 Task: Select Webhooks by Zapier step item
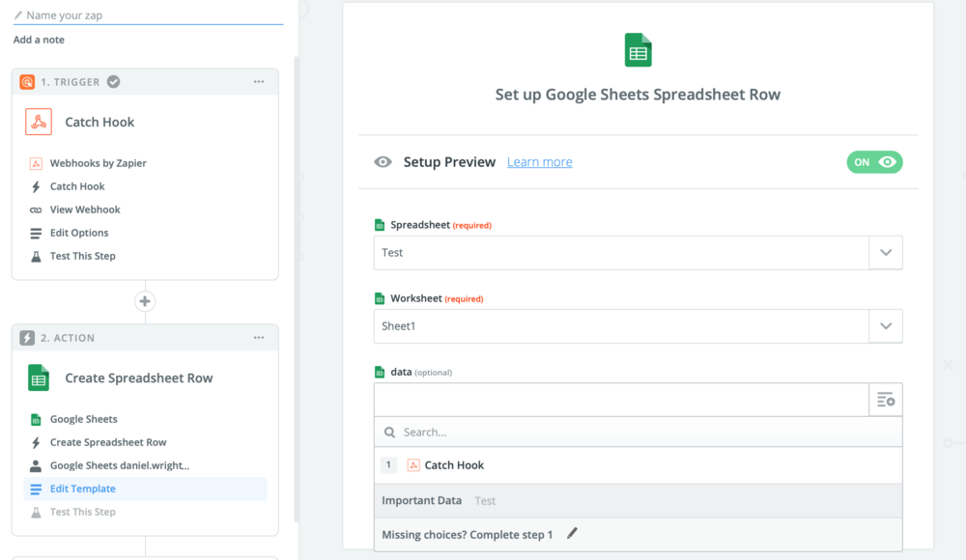click(x=98, y=163)
